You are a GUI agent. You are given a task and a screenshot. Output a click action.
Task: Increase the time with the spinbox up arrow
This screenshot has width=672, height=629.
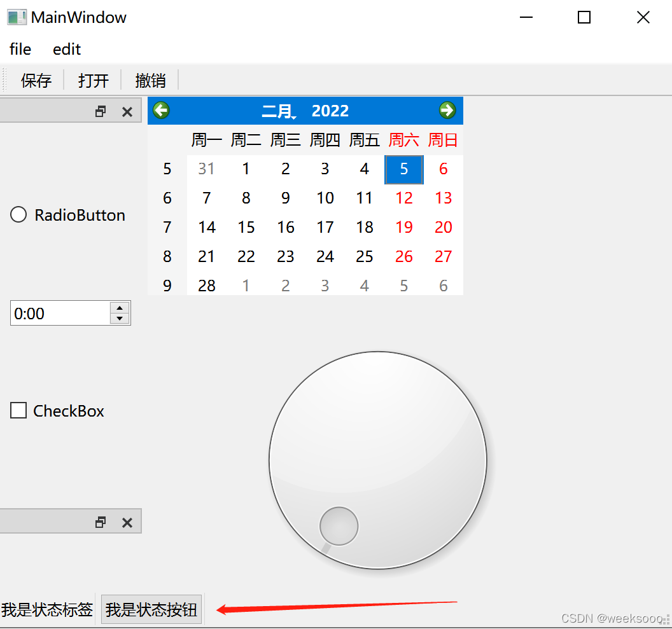coord(119,308)
